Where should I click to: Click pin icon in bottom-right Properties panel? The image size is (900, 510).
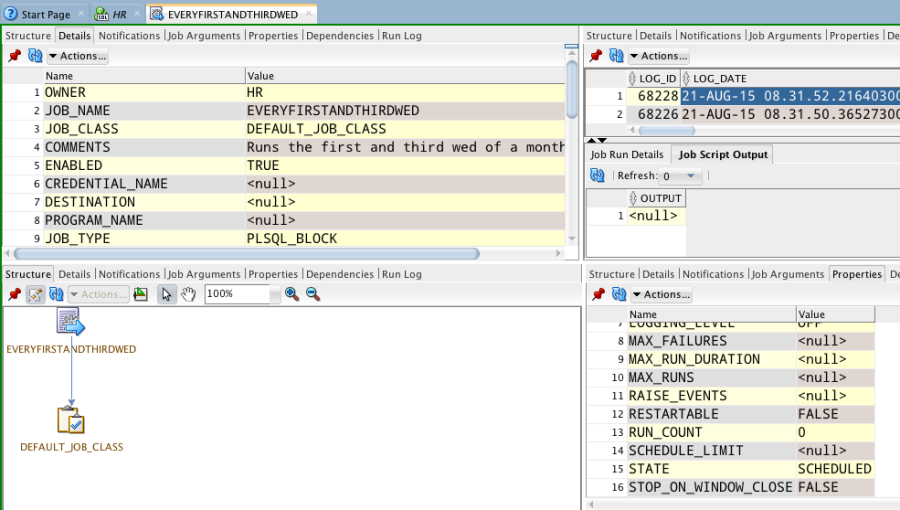[x=598, y=294]
